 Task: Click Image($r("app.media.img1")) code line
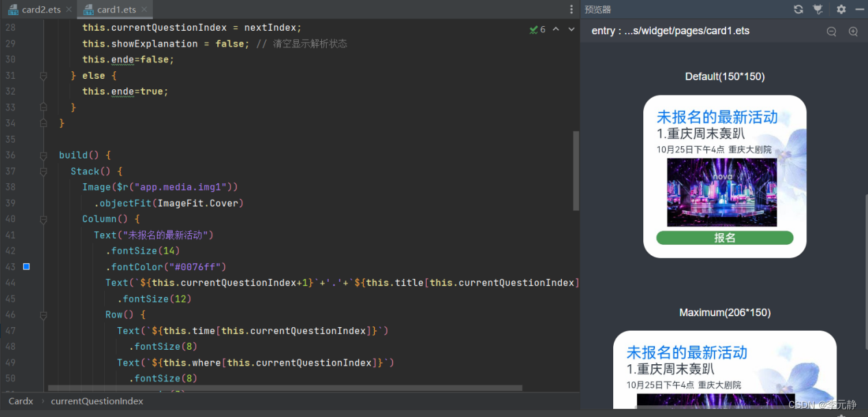pyautogui.click(x=160, y=187)
